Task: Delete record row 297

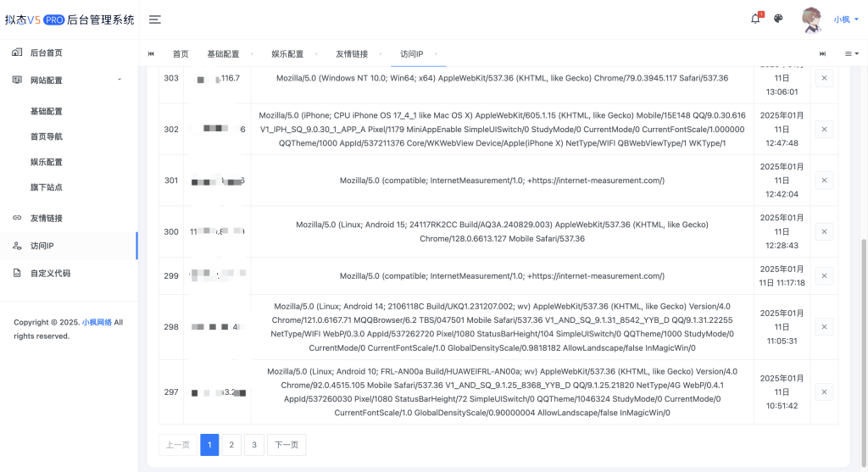Action: [x=824, y=391]
